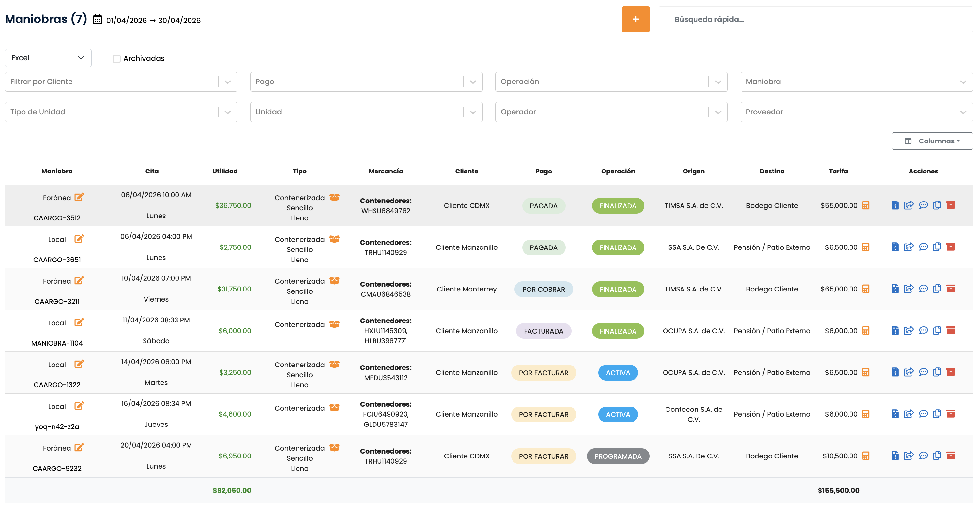Click the POR COBRAR payment badge

543,289
